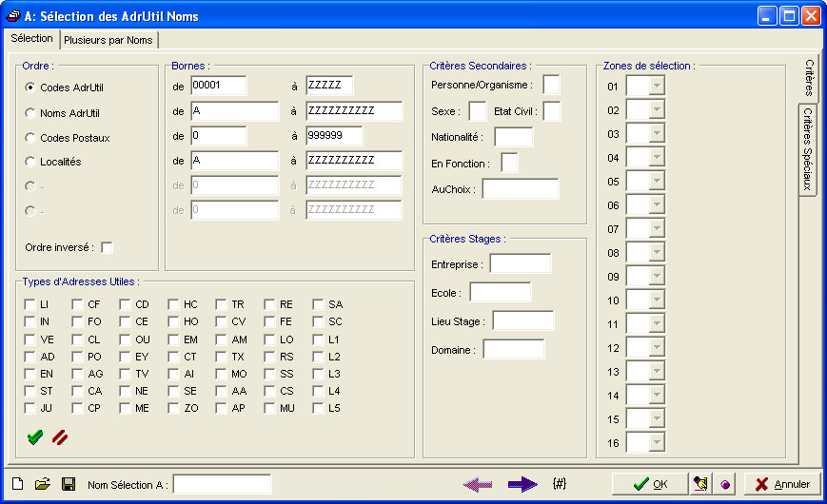The width and height of the screenshot is (827, 504).
Task: Click the new blank document icon
Action: [x=17, y=483]
